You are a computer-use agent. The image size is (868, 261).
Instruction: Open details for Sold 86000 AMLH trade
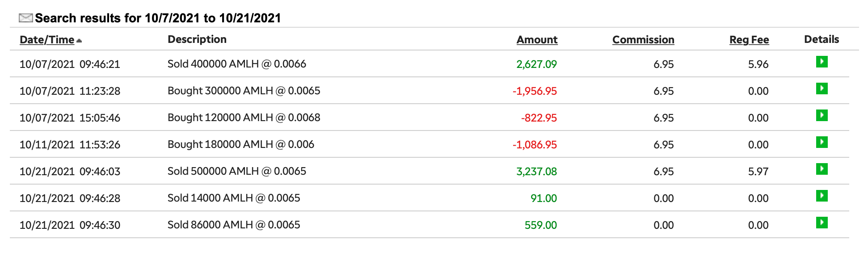tap(822, 223)
